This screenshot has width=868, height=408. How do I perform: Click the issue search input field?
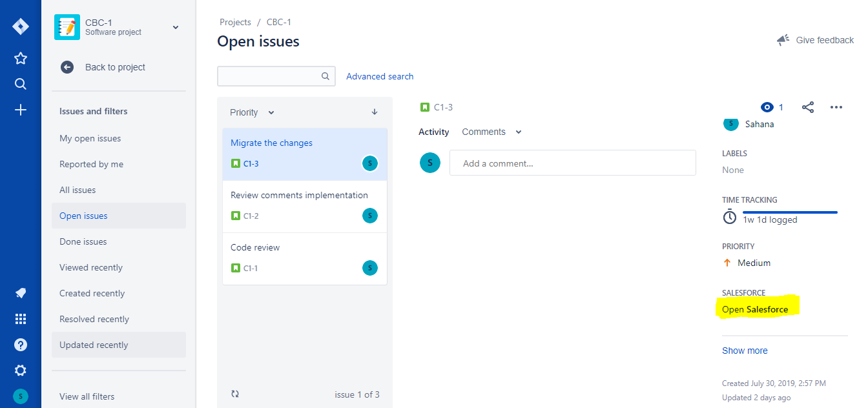tap(276, 76)
